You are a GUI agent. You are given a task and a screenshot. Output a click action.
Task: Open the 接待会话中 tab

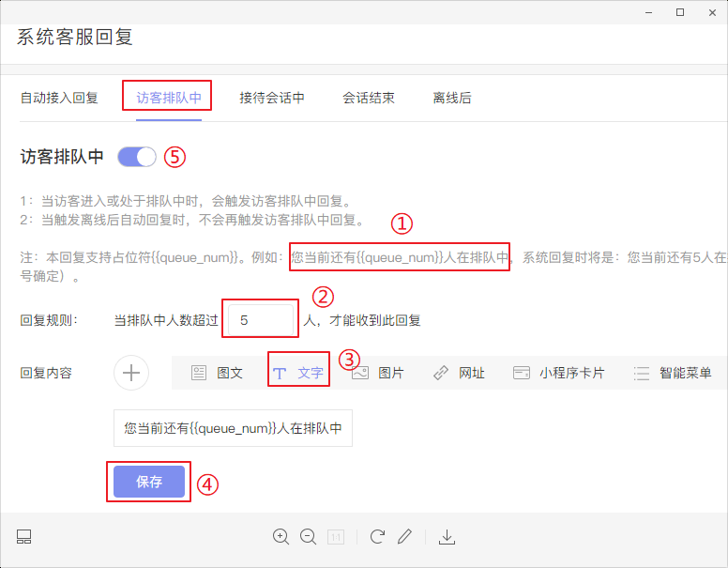(272, 98)
